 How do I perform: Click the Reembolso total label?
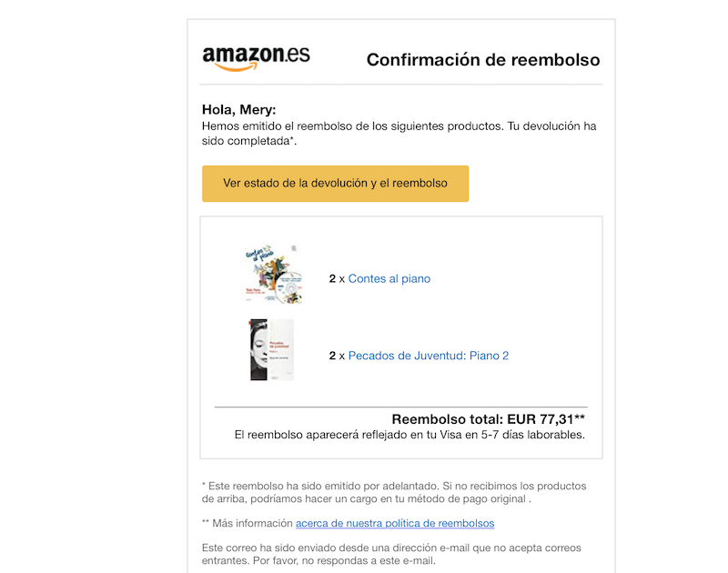click(x=448, y=419)
